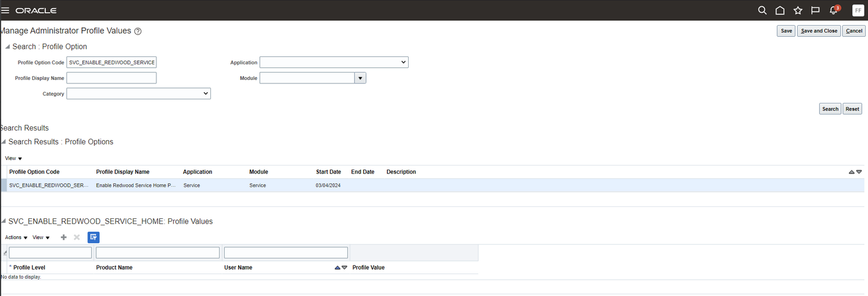Click Start Date column header
This screenshot has width=868, height=296.
pyautogui.click(x=328, y=172)
